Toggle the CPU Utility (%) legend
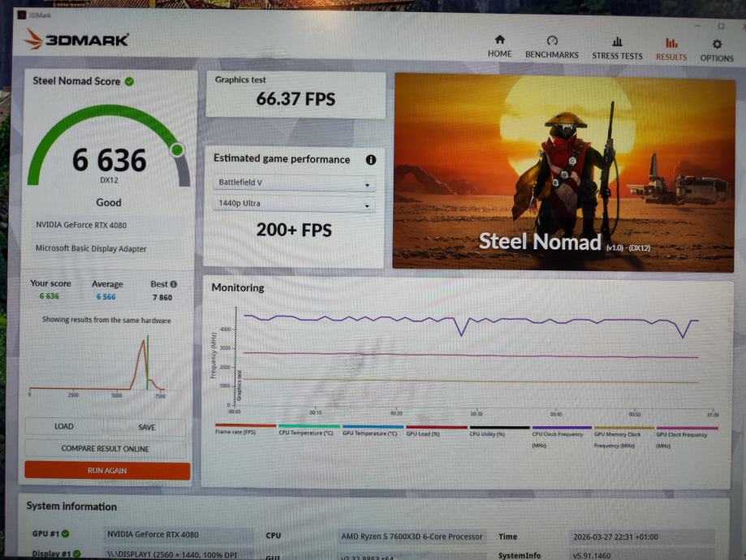The height and width of the screenshot is (560, 746). pyautogui.click(x=499, y=431)
